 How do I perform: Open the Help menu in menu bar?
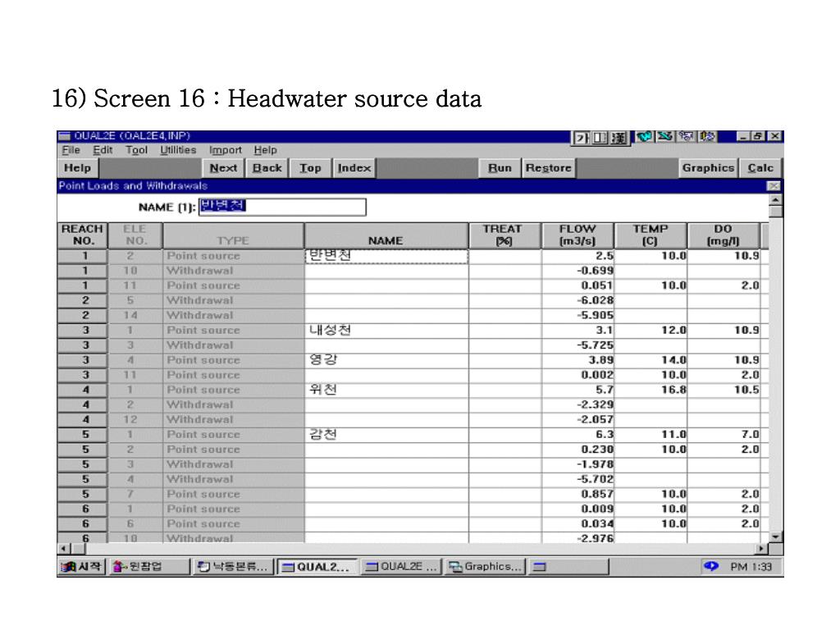(x=265, y=150)
